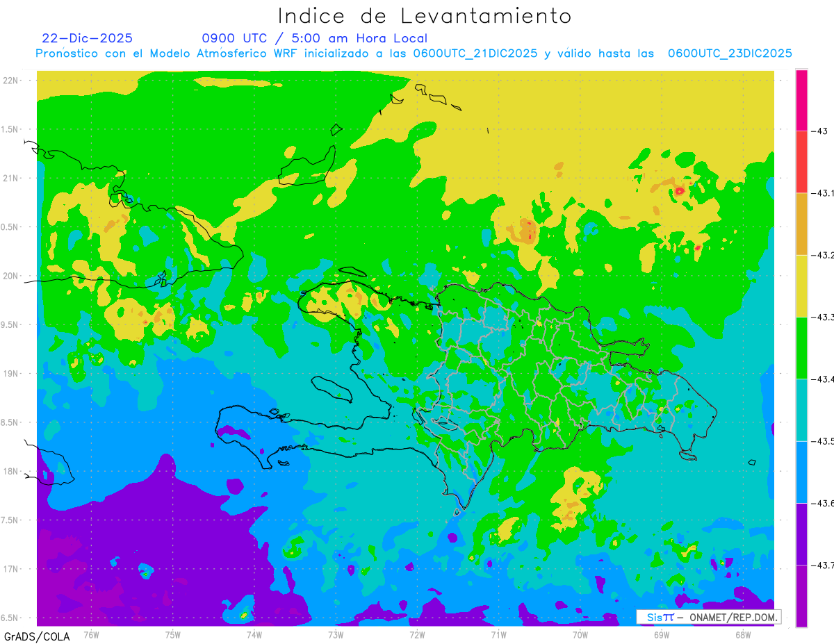Pick the light blue legend color block

click(801, 472)
